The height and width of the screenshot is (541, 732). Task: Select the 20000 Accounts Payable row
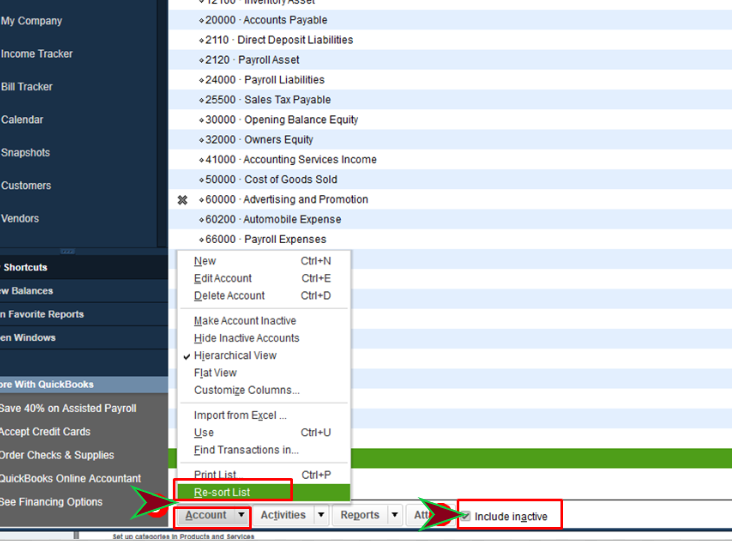(450, 20)
